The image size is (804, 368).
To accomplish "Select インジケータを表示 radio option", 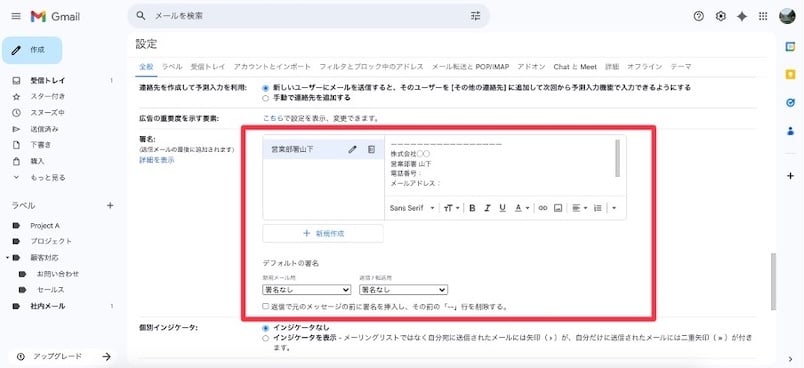I will [x=265, y=338].
